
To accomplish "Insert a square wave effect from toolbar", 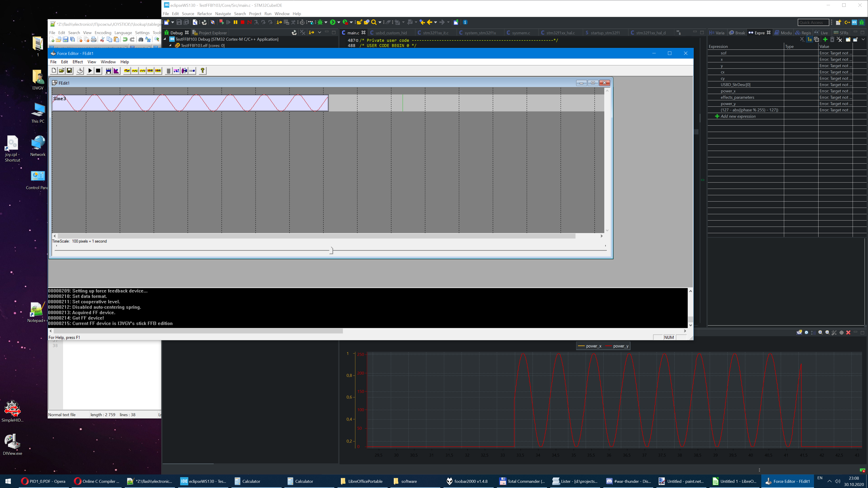I will coord(127,70).
